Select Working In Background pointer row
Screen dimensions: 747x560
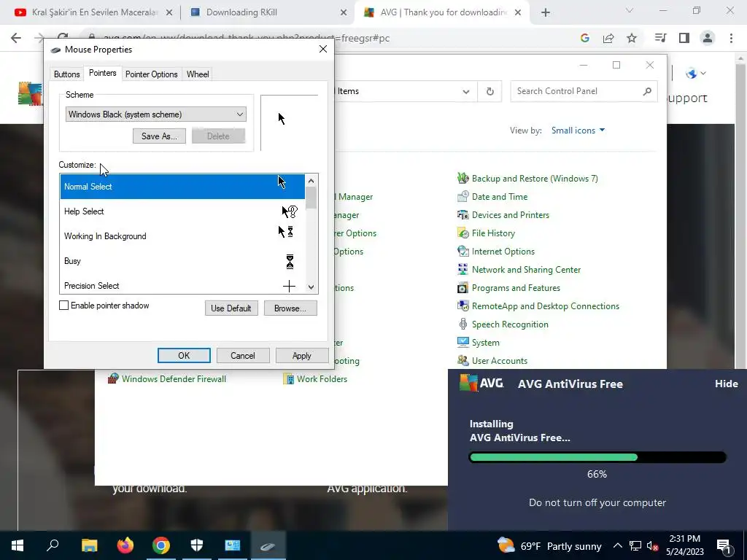[x=182, y=236]
